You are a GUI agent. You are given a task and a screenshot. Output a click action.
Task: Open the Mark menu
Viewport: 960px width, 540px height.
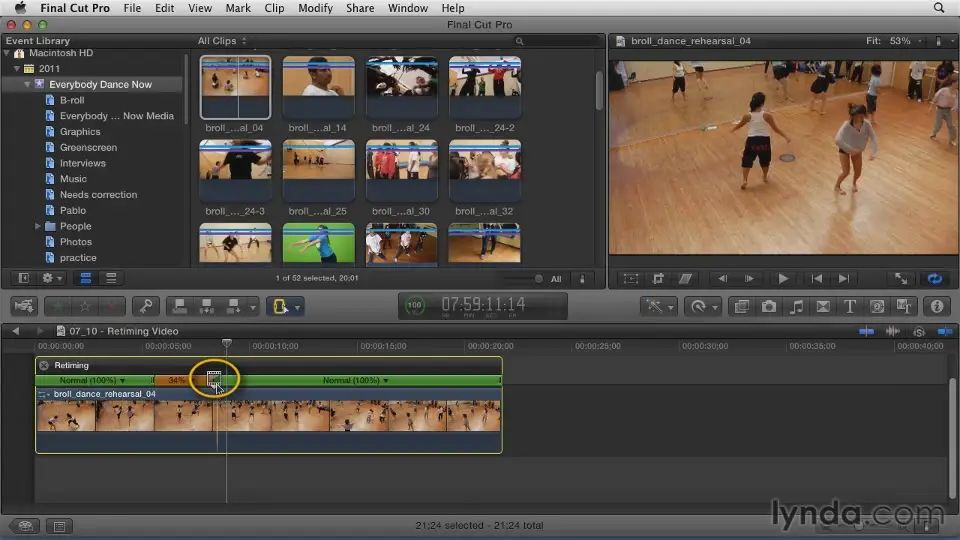(238, 8)
